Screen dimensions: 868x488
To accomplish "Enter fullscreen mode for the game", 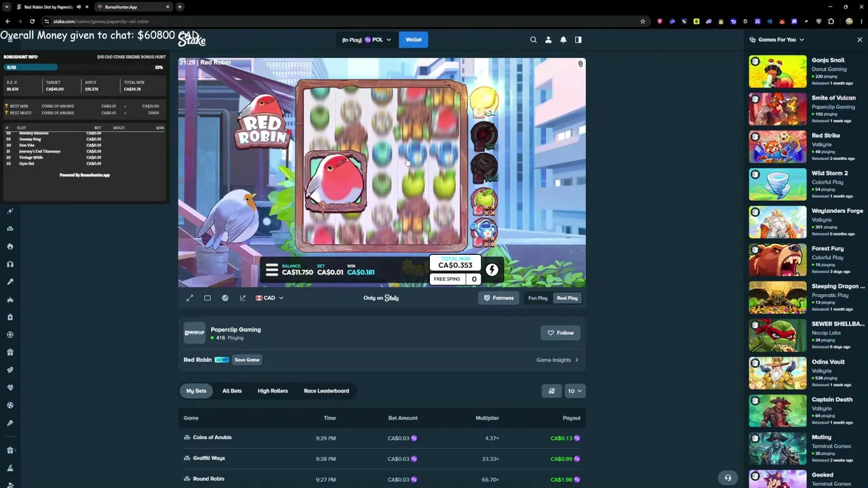I will click(x=190, y=298).
